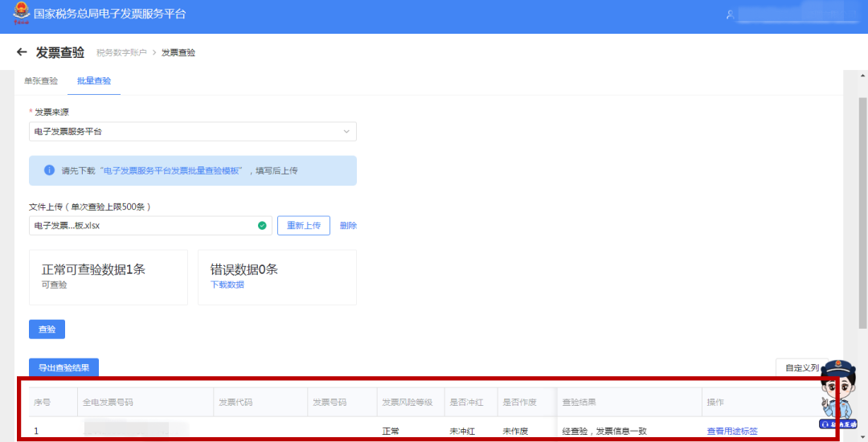Image resolution: width=868 pixels, height=442 pixels.
Task: Click the 查看用途标签 link
Action: [x=732, y=431]
